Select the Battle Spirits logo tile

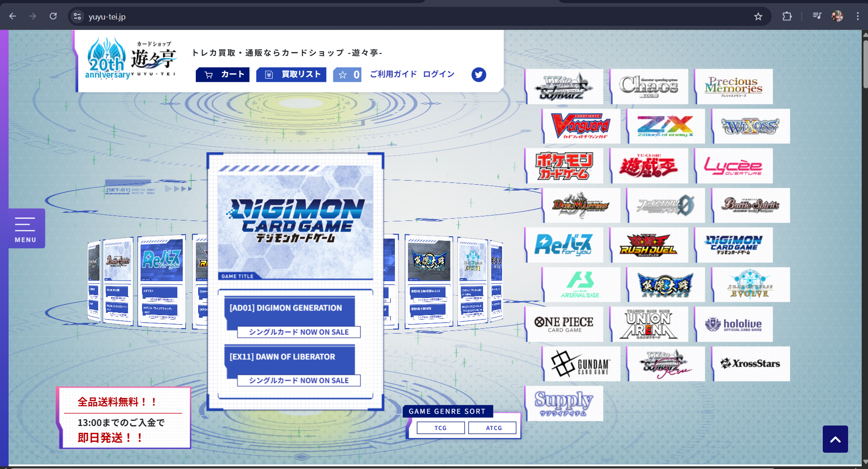point(751,206)
